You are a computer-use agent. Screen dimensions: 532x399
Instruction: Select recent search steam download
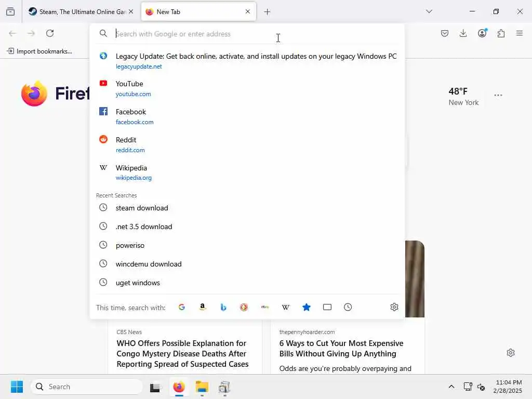[247, 208]
